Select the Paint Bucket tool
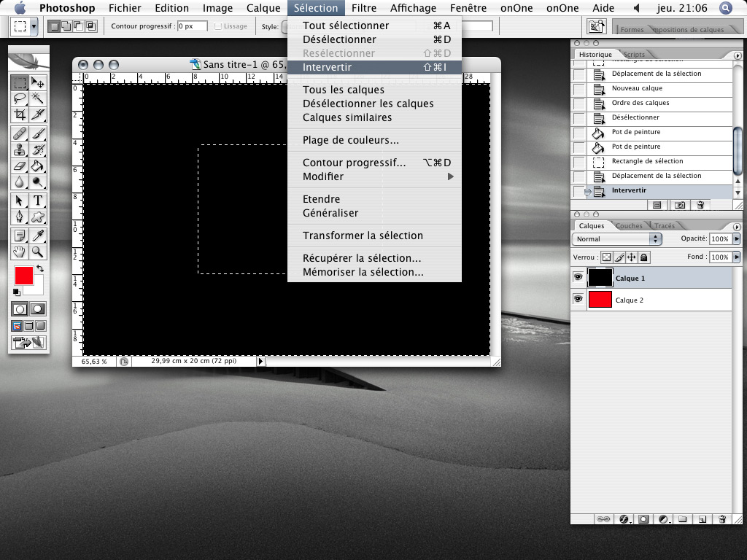The height and width of the screenshot is (560, 747). click(x=38, y=166)
